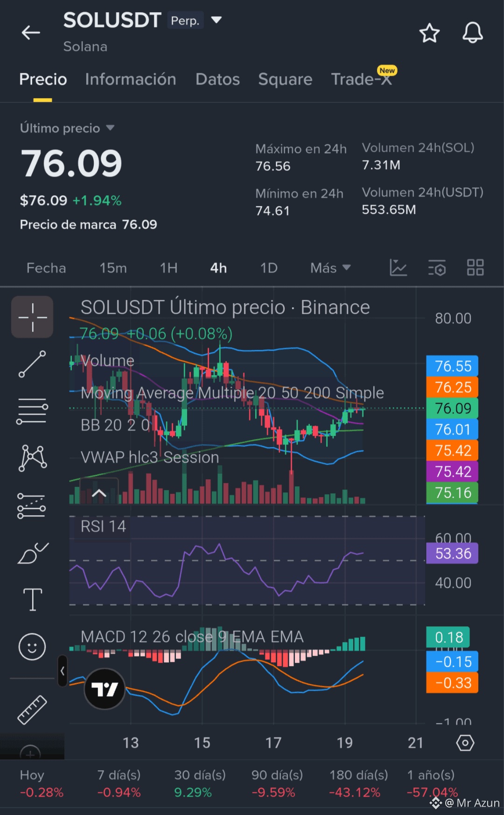Screen dimensions: 504x815
Task: Open the Más timeframes dropdown
Action: tap(330, 268)
